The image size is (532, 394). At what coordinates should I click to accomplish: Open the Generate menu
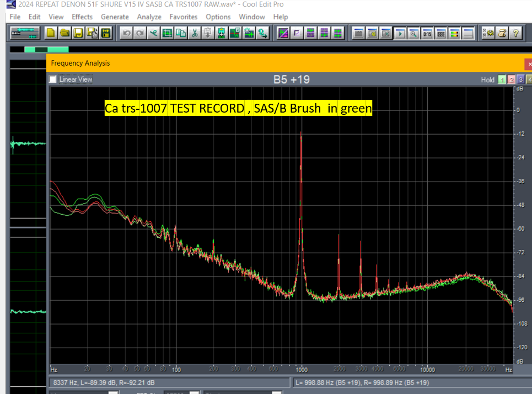tap(115, 17)
